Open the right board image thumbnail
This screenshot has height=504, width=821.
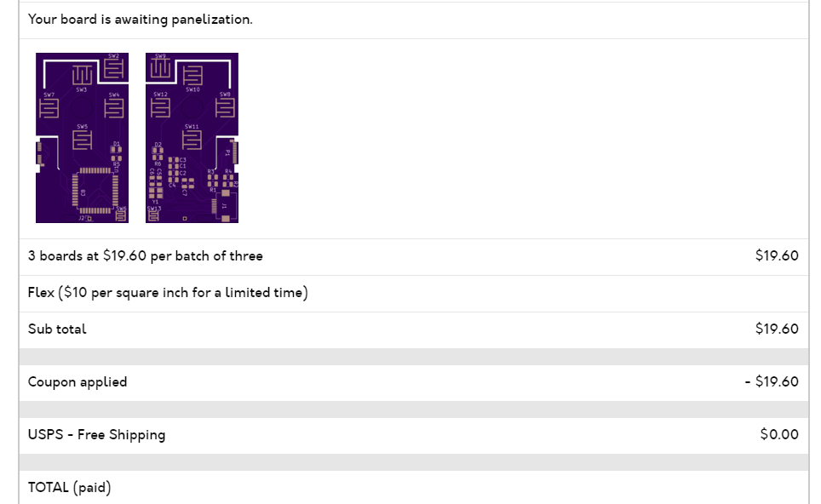(x=192, y=138)
